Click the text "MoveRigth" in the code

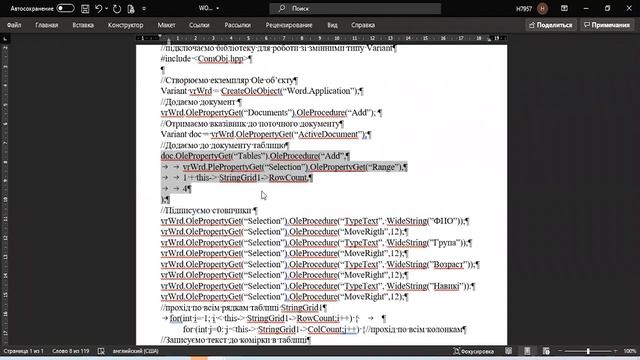[365, 232]
